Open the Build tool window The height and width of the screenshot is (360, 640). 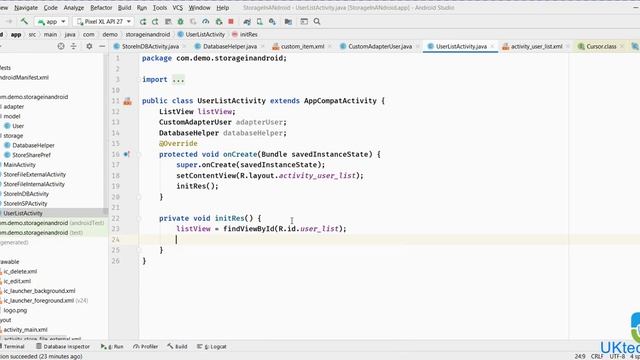(x=177, y=347)
